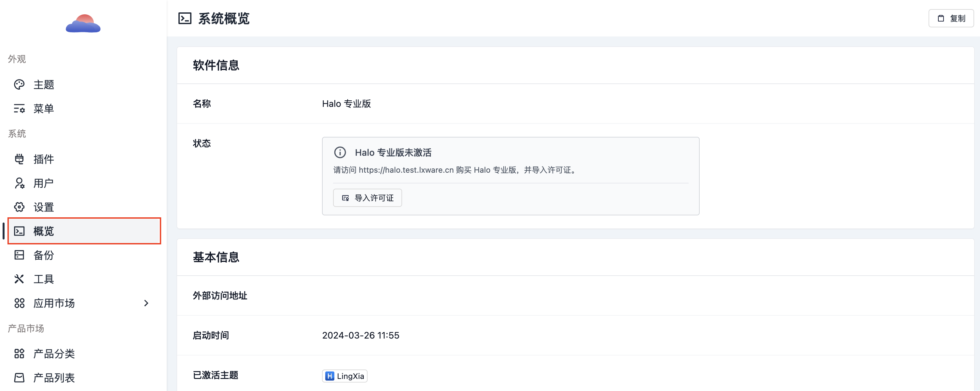Expand the 应用市场 chevron arrow
This screenshot has height=391, width=980.
pyautogui.click(x=147, y=303)
